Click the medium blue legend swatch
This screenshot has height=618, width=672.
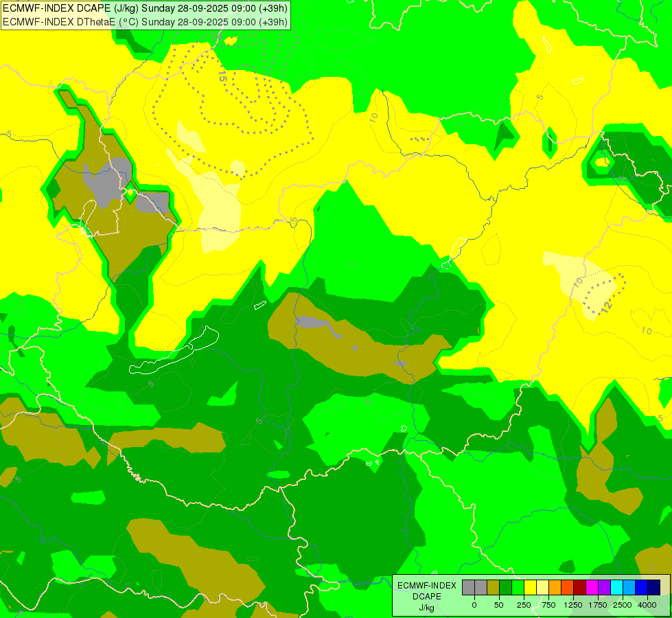(x=642, y=588)
